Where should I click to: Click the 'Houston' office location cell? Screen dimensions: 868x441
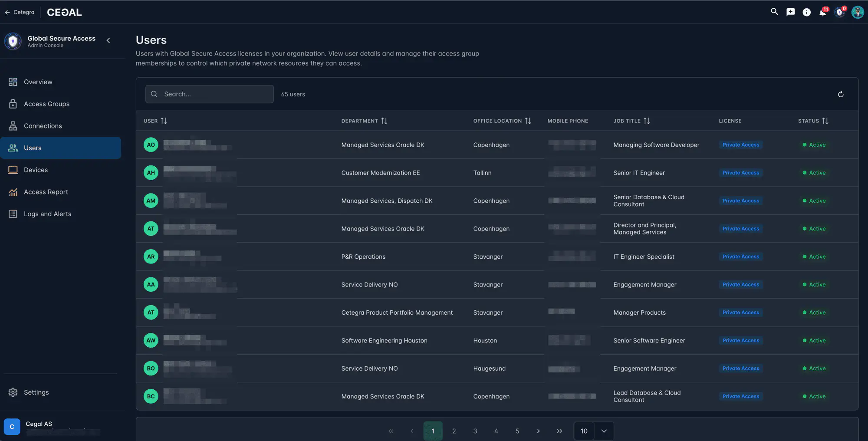click(x=485, y=340)
